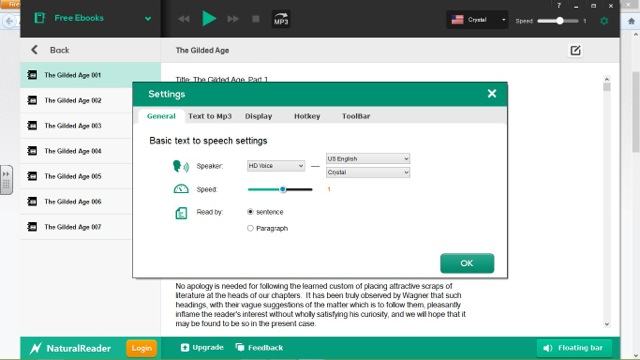The width and height of the screenshot is (640, 360).
Task: Open the Crystal voice dropdown in Settings
Action: coord(368,172)
